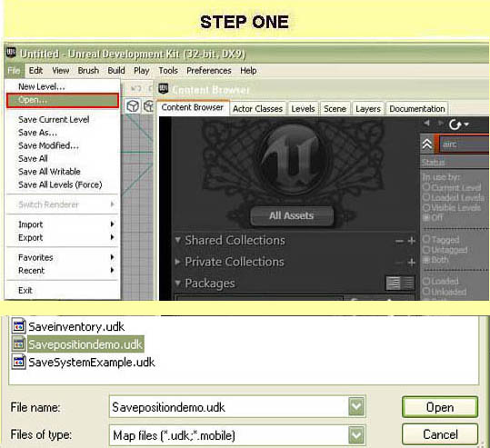Click the All Assets button
This screenshot has width=490, height=448.
[292, 215]
